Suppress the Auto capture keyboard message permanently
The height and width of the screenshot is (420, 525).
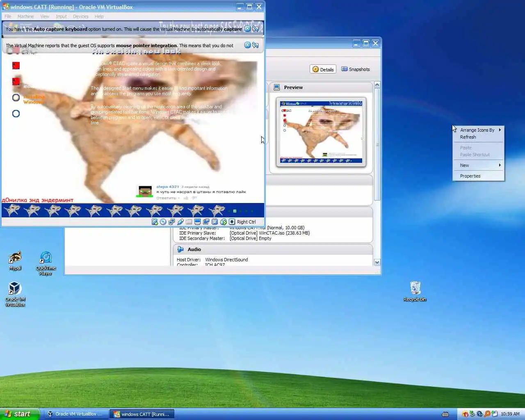256,29
